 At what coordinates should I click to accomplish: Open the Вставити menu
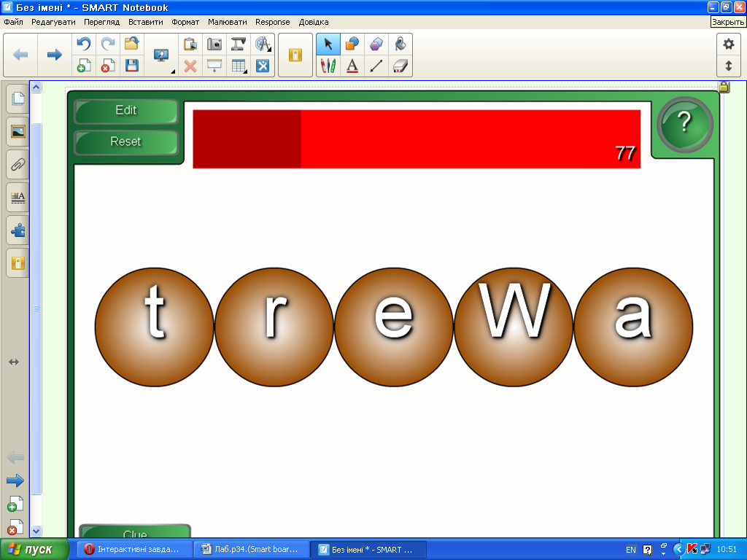coord(145,22)
